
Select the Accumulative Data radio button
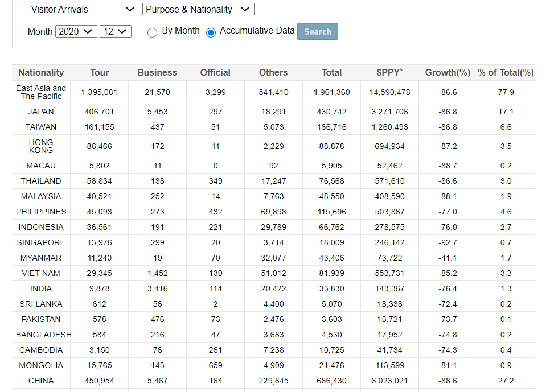[x=211, y=32]
